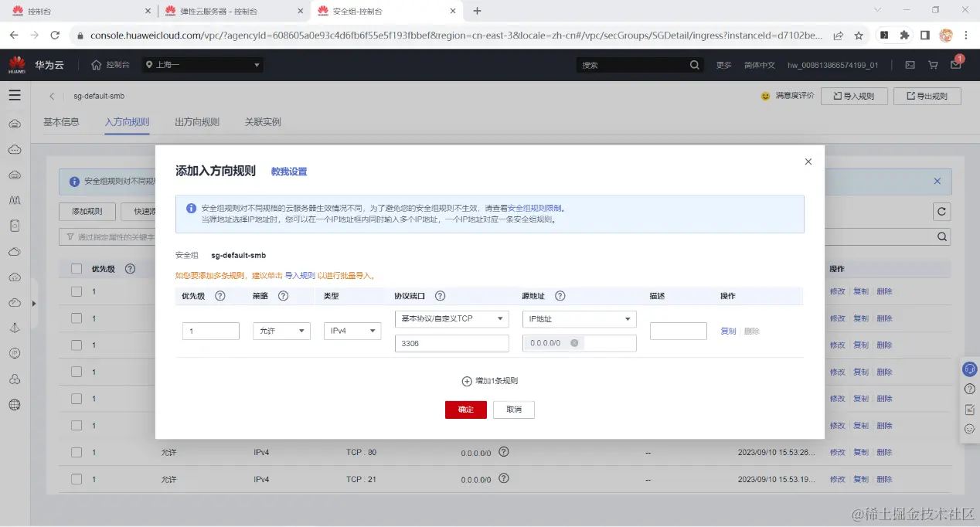Go back with the chevron beside sg-default-smb
Screen dimensions: 980x527
coord(52,97)
